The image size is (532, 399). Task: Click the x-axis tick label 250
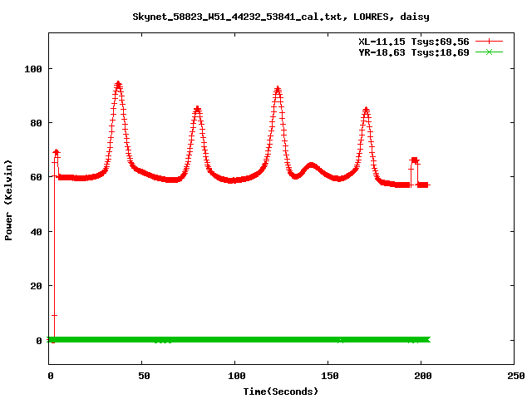516,376
